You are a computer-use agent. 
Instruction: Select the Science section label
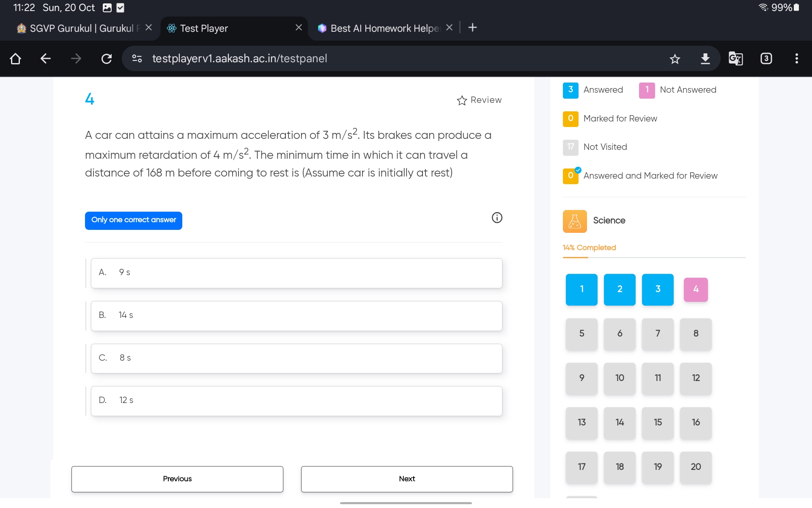pos(609,221)
